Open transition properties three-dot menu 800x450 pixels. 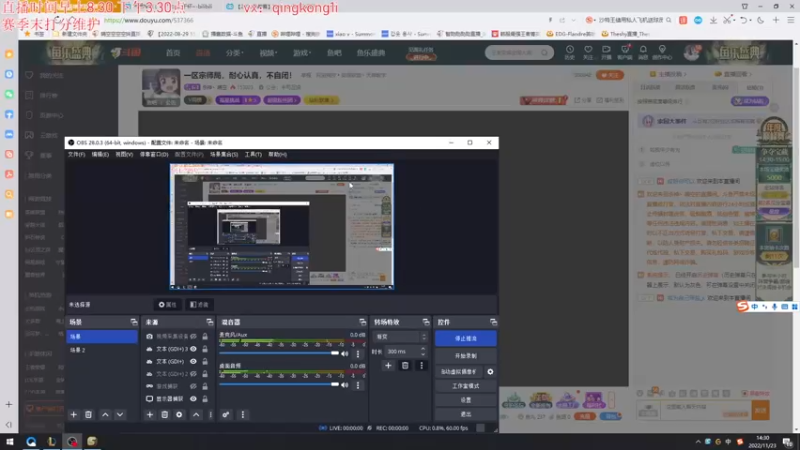tap(421, 365)
